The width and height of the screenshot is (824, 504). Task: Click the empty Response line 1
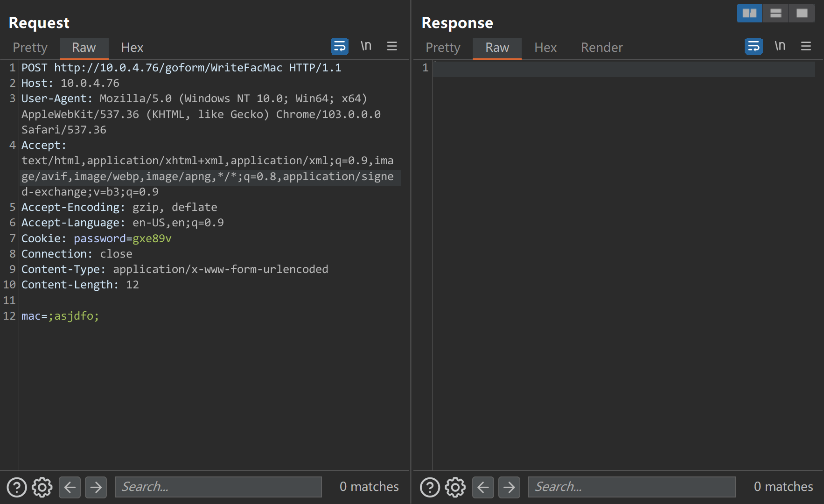pos(624,68)
